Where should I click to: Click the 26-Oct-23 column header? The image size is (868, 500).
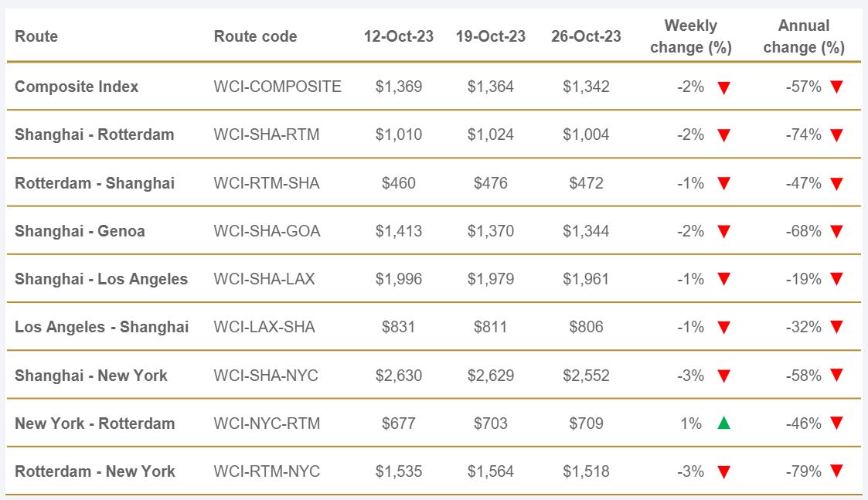pyautogui.click(x=586, y=36)
